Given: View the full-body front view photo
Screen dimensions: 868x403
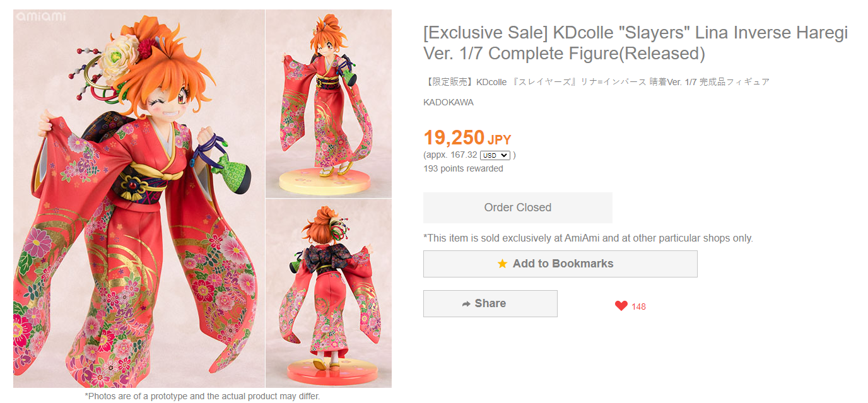Looking at the screenshot, I should click(328, 103).
